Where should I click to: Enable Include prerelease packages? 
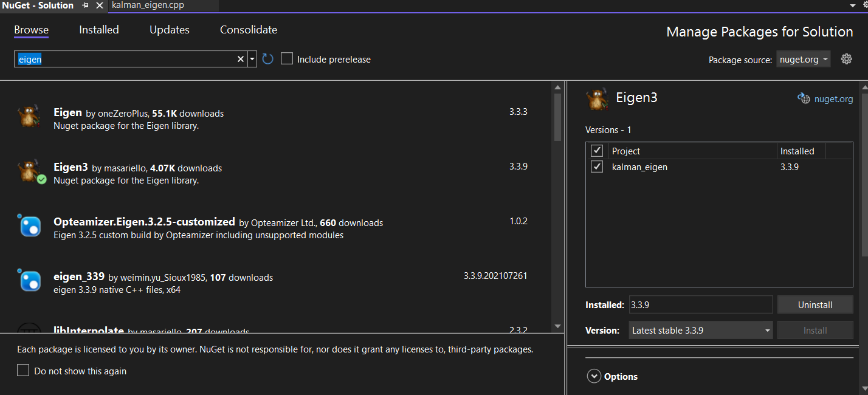(286, 59)
